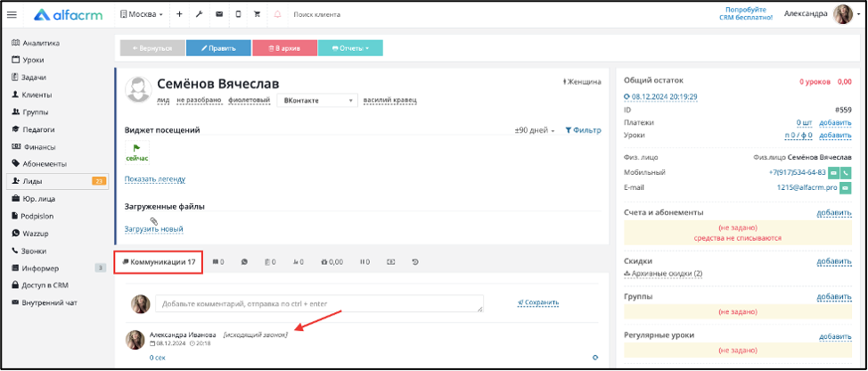Click the В архив button
Screen dimensions: 868x371
[284, 48]
